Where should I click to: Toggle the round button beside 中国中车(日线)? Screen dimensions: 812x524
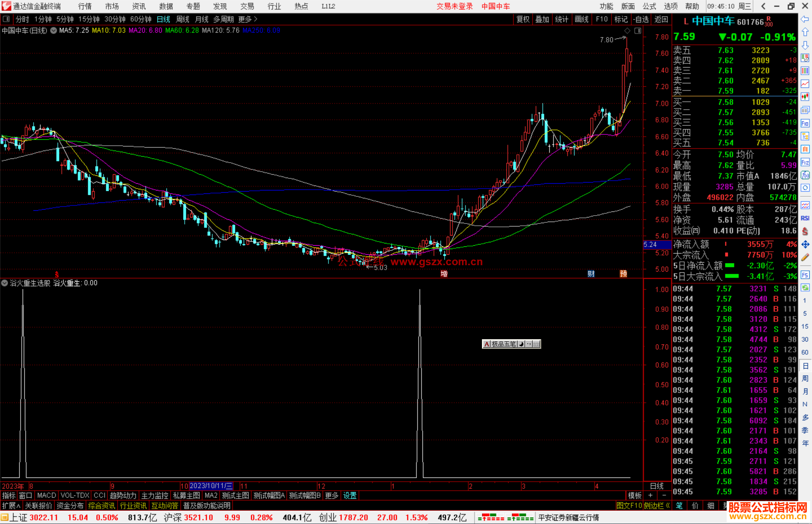[54, 30]
